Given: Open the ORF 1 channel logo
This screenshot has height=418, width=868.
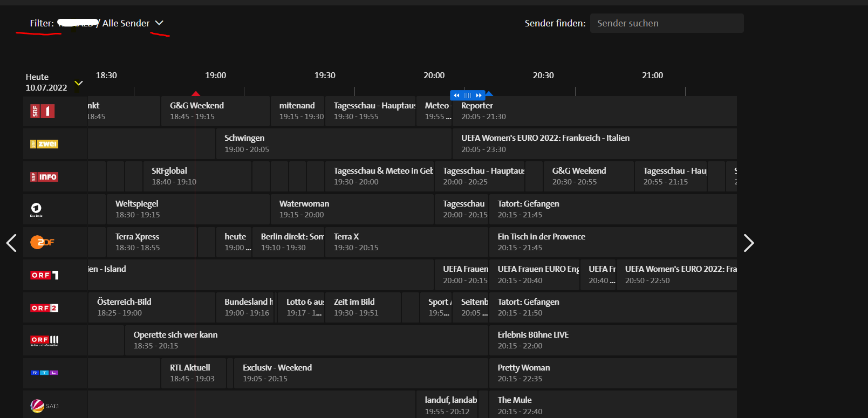Looking at the screenshot, I should coord(44,275).
